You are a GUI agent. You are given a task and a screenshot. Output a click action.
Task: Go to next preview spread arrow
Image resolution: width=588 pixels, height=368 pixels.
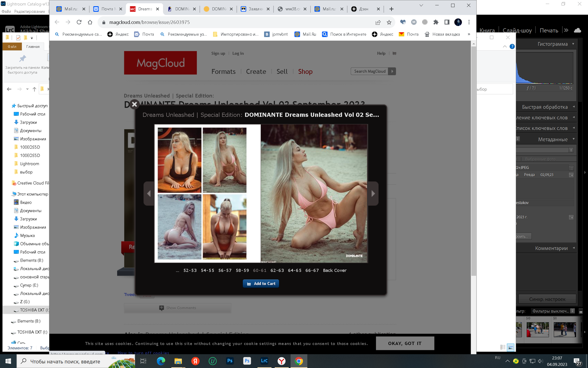coord(373,194)
